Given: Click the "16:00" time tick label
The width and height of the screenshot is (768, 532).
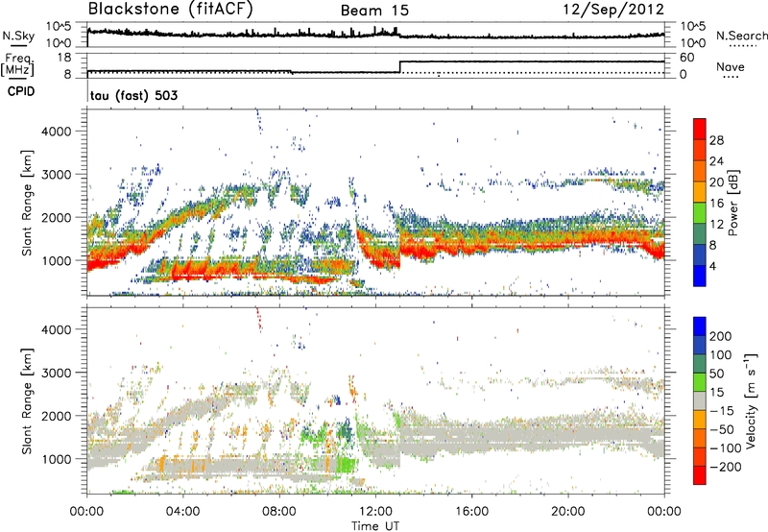Looking at the screenshot, I should [471, 512].
